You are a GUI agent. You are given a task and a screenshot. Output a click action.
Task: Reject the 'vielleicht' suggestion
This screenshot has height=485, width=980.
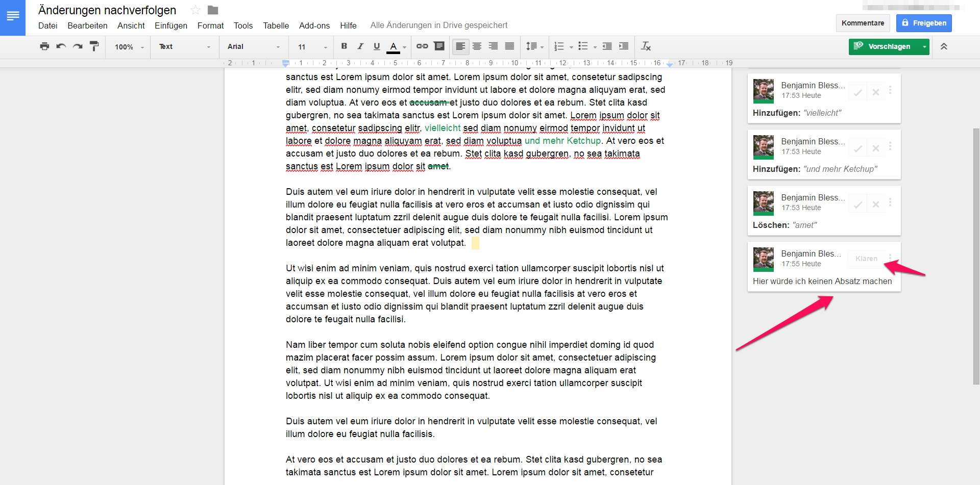pyautogui.click(x=875, y=92)
